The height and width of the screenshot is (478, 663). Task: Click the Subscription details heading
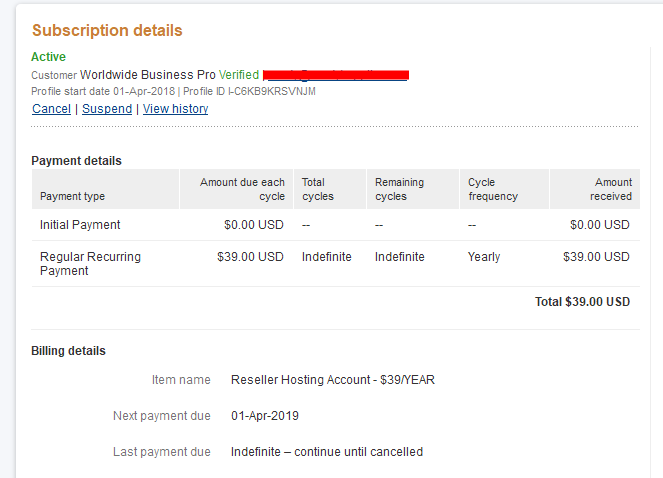[x=107, y=30]
